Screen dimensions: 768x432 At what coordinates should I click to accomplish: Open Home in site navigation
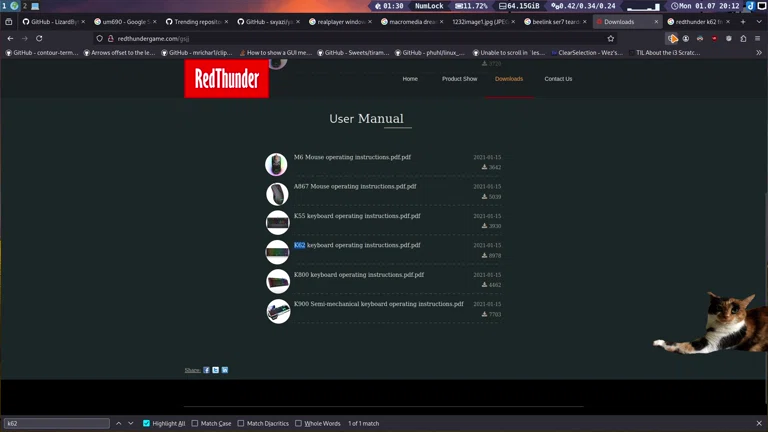tap(410, 79)
